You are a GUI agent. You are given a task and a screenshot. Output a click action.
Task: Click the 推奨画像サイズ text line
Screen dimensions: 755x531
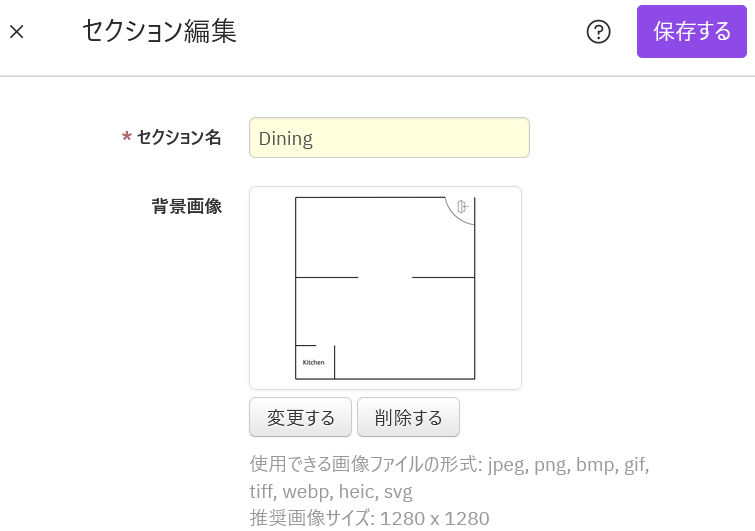369,518
